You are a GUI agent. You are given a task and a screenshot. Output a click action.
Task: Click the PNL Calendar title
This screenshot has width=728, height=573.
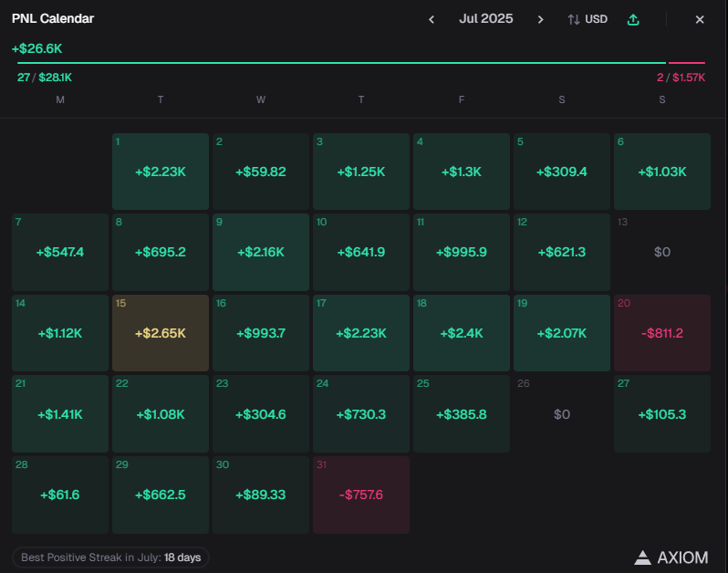(53, 18)
